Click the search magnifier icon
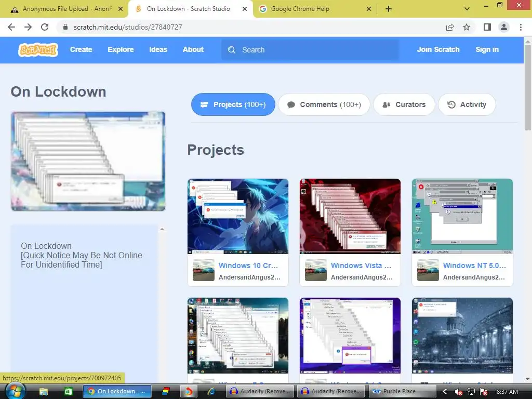This screenshot has height=399, width=532. [x=232, y=50]
